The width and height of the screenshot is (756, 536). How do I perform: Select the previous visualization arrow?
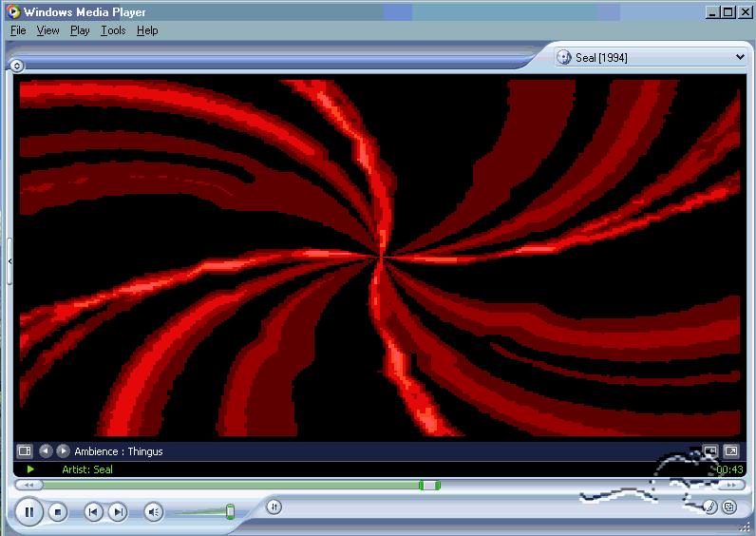pyautogui.click(x=46, y=451)
